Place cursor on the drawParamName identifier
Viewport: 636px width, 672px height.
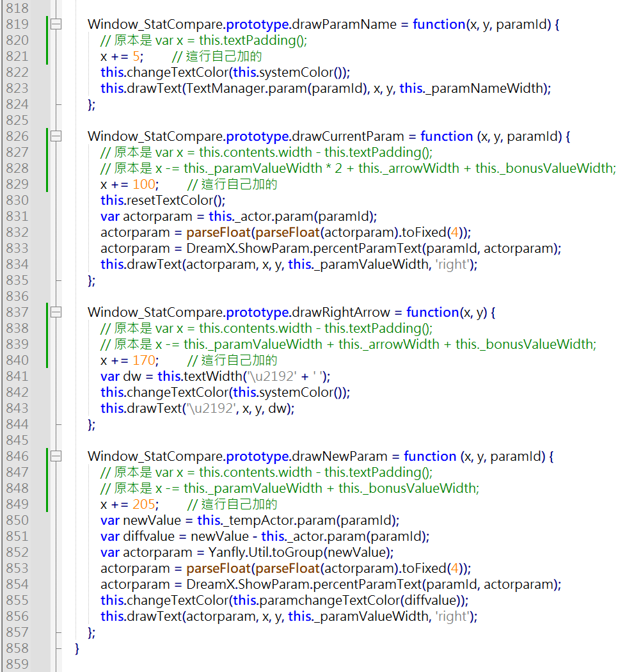click(x=344, y=24)
